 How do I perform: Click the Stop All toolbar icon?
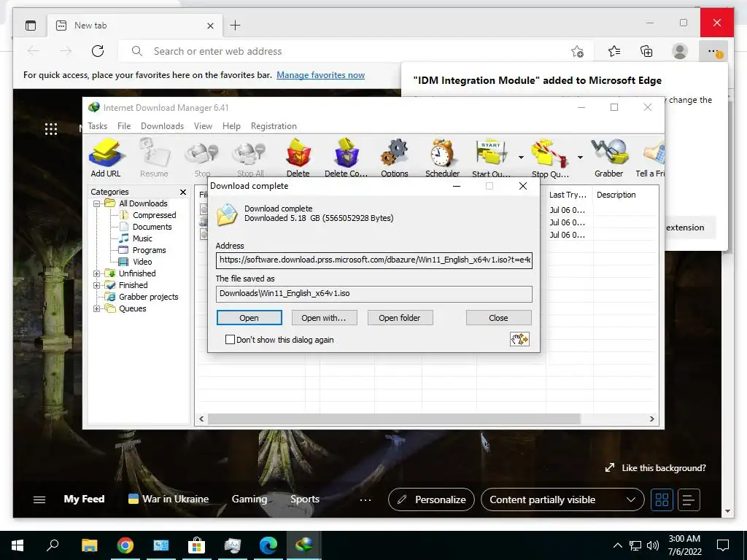[250, 157]
